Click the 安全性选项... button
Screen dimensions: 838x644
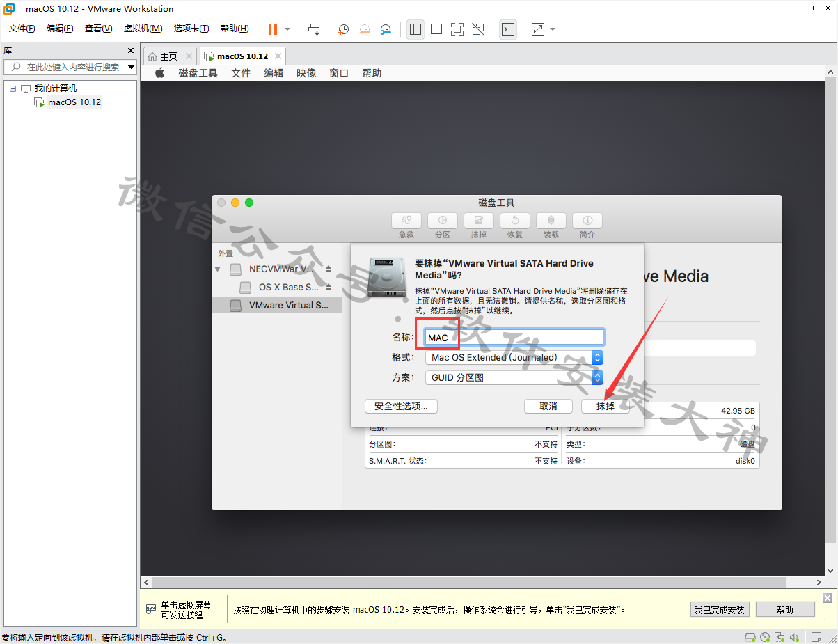[401, 406]
